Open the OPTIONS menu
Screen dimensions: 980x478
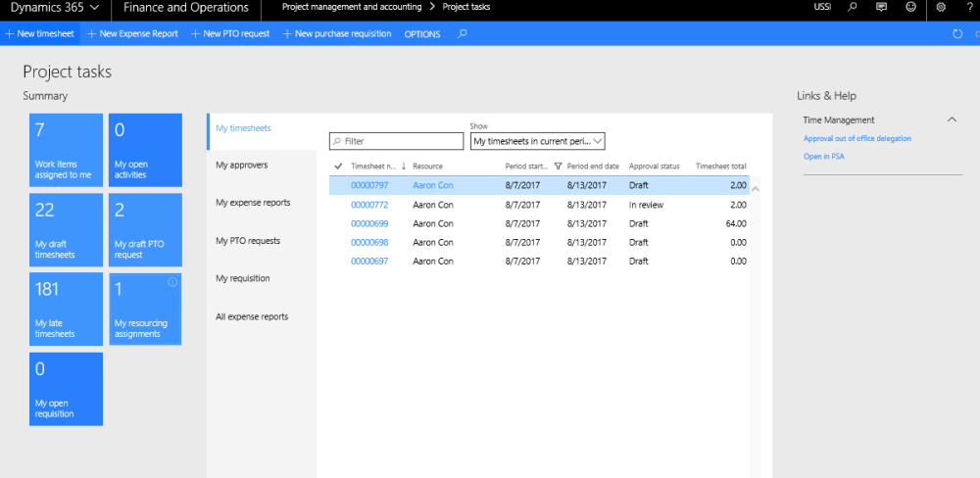pyautogui.click(x=422, y=34)
